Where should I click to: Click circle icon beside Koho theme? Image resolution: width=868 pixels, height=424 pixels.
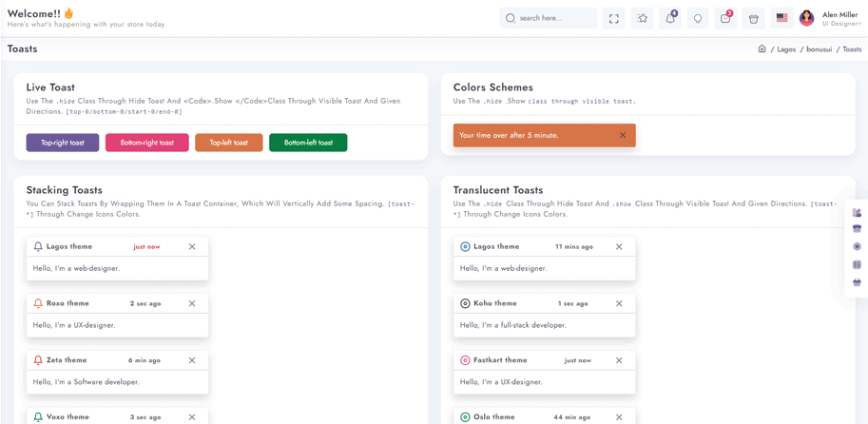click(465, 303)
